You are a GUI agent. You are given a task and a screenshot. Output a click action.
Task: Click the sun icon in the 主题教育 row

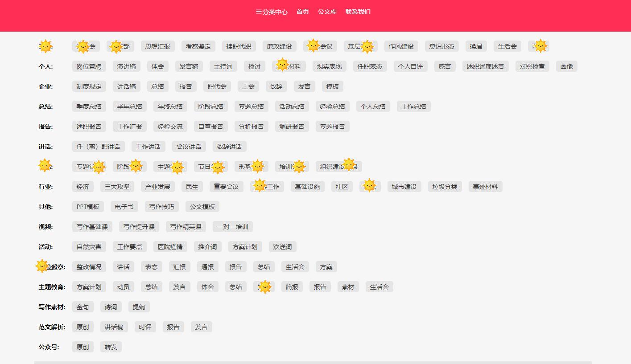[x=264, y=286]
